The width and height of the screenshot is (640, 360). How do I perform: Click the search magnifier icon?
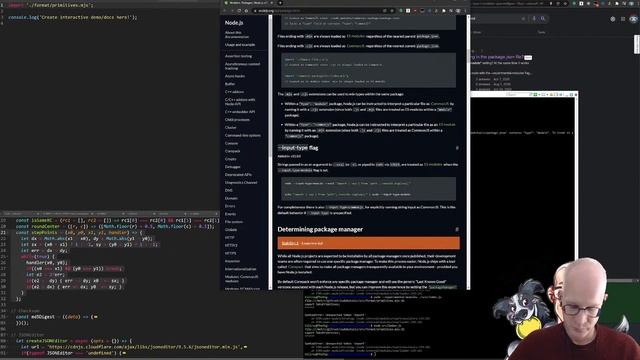point(543,19)
